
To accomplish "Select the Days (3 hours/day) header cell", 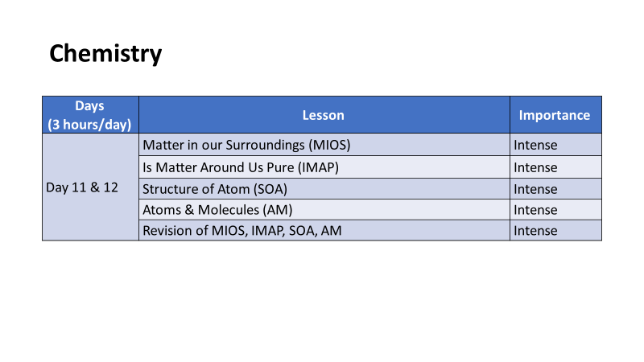I will (x=90, y=114).
